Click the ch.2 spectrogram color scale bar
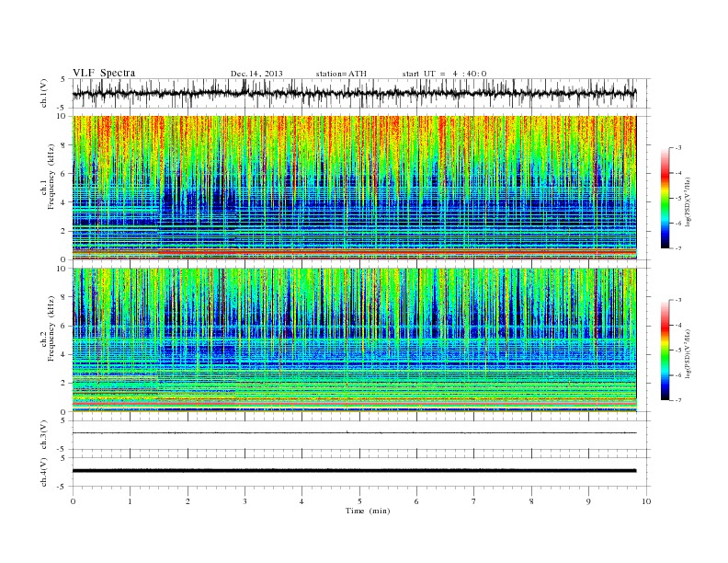Screen dimensions: 728x563 tap(665, 350)
